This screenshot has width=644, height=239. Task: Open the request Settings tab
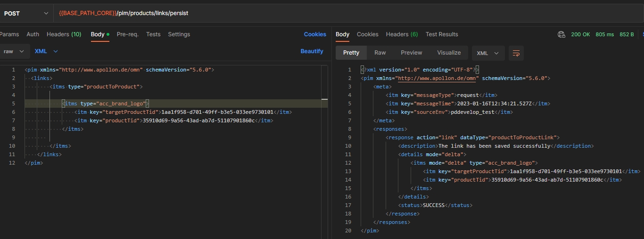pyautogui.click(x=179, y=34)
